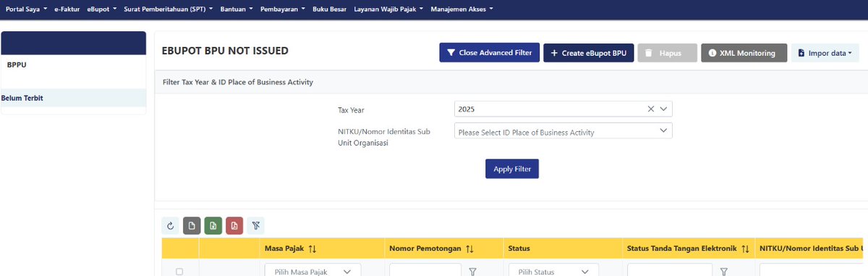Open Status Tanda Tangan Elektronik filter funnel
The image size is (868, 276).
[723, 272]
